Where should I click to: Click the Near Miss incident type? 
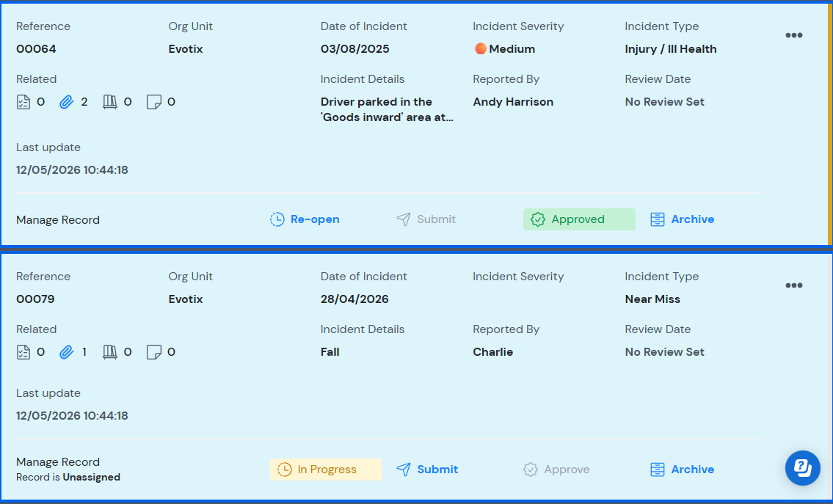click(x=652, y=299)
